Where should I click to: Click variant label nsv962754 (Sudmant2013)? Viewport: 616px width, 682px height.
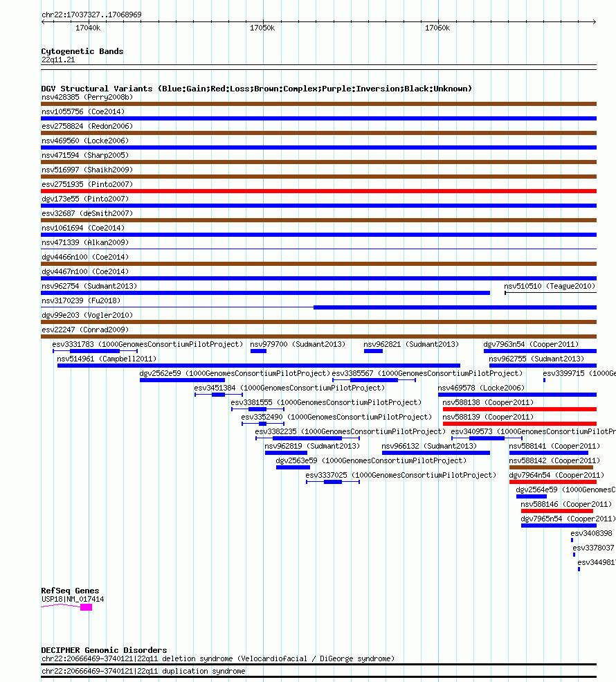point(89,286)
